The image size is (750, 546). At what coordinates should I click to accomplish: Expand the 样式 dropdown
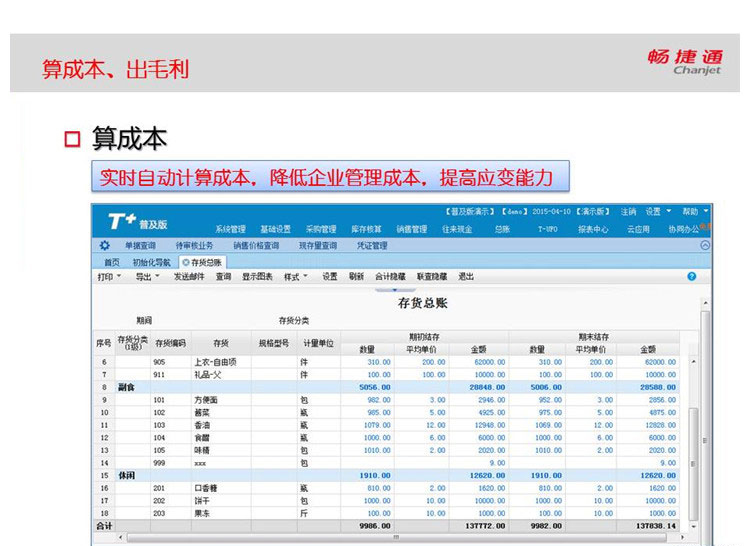point(296,277)
